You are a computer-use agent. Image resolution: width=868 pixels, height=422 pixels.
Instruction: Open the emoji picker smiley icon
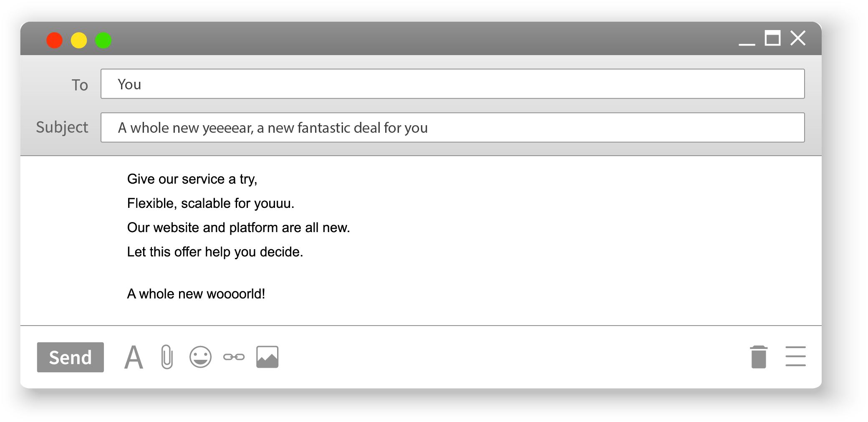[x=200, y=357]
